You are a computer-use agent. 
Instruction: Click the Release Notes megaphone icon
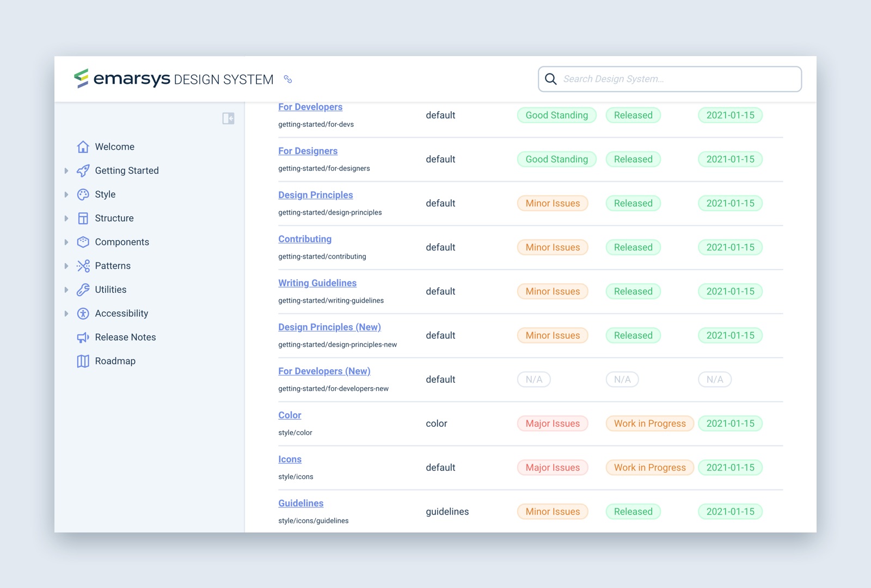(x=83, y=337)
